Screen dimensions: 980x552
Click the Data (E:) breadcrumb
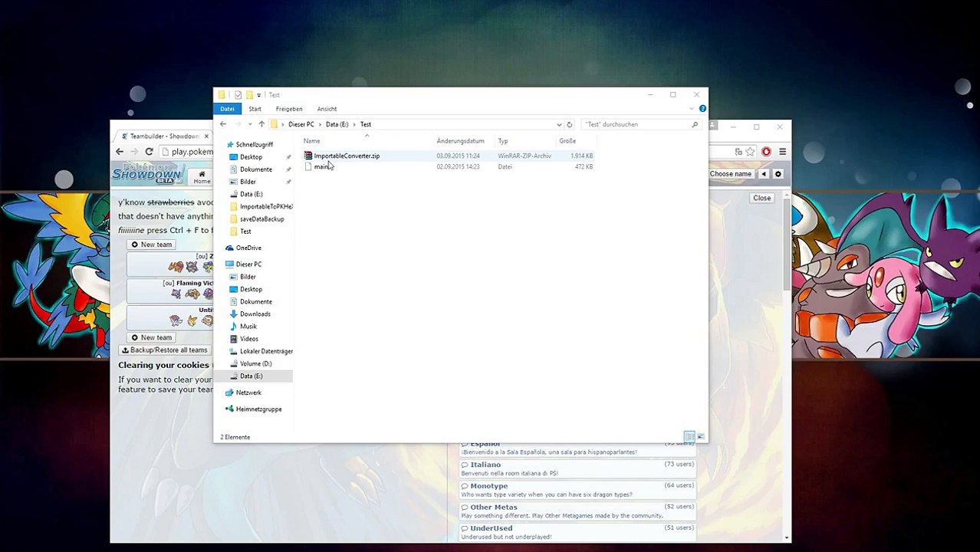coord(337,124)
